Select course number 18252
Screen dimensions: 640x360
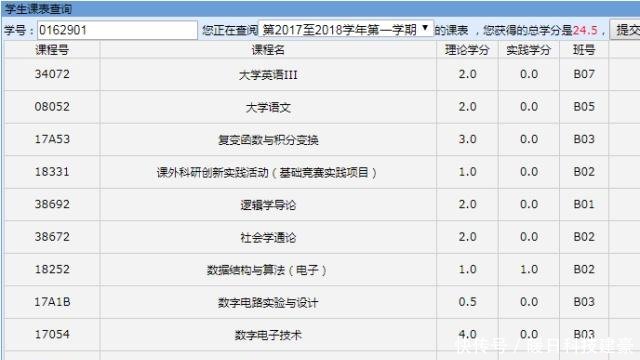tap(52, 270)
